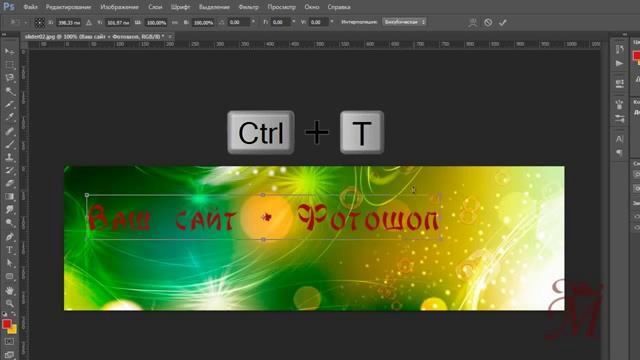The height and width of the screenshot is (360, 640).
Task: Reset default foreground and background colors
Action: [x=4, y=314]
